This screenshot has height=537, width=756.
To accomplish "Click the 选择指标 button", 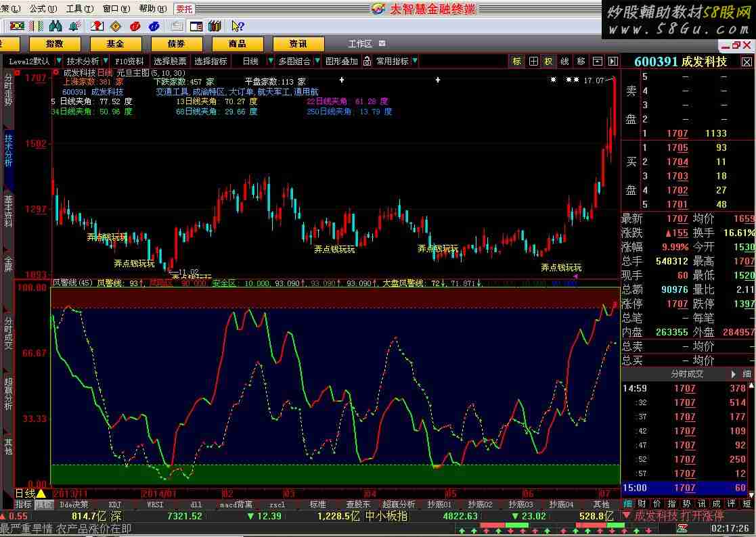I will tap(210, 61).
